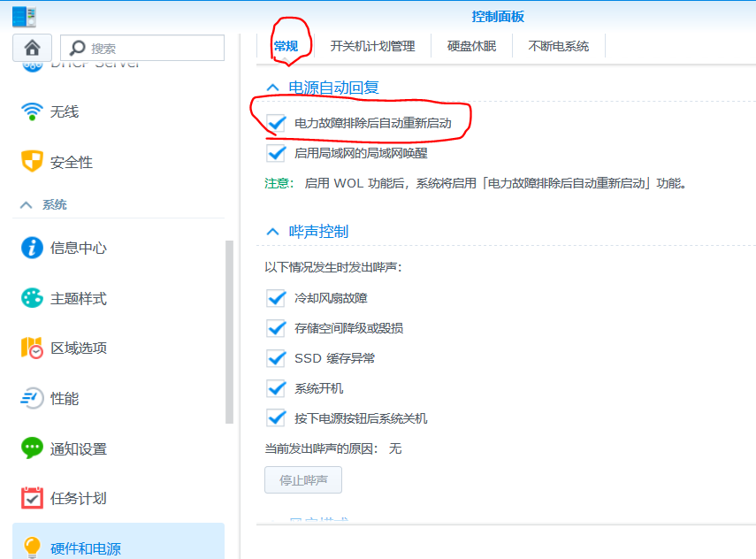Image resolution: width=756 pixels, height=559 pixels.
Task: Select the 无线 wireless icon
Action: [33, 111]
